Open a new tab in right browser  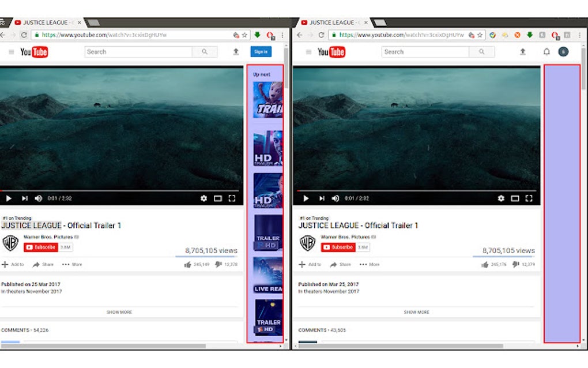[x=380, y=22]
